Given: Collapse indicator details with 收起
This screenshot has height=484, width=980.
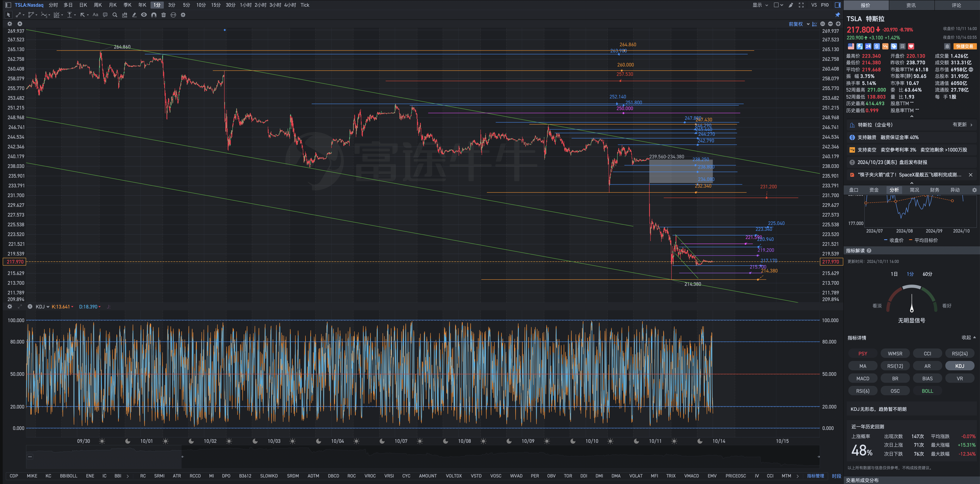Looking at the screenshot, I should (x=969, y=338).
